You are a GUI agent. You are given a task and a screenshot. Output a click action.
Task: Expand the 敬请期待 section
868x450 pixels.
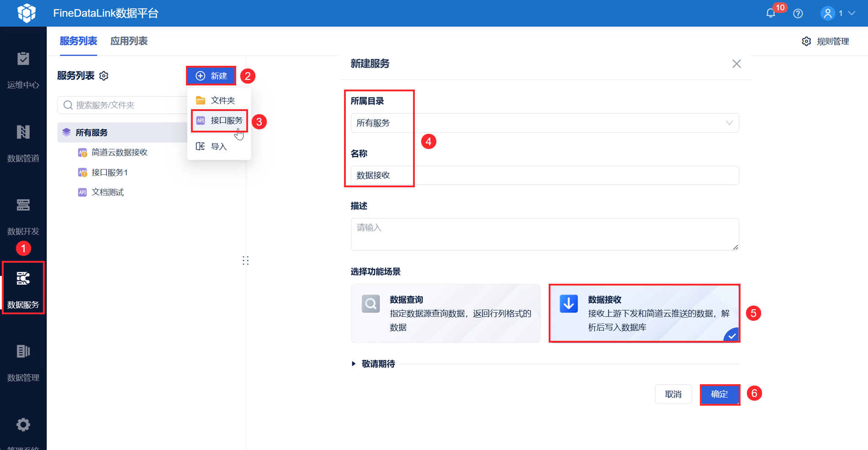point(373,364)
